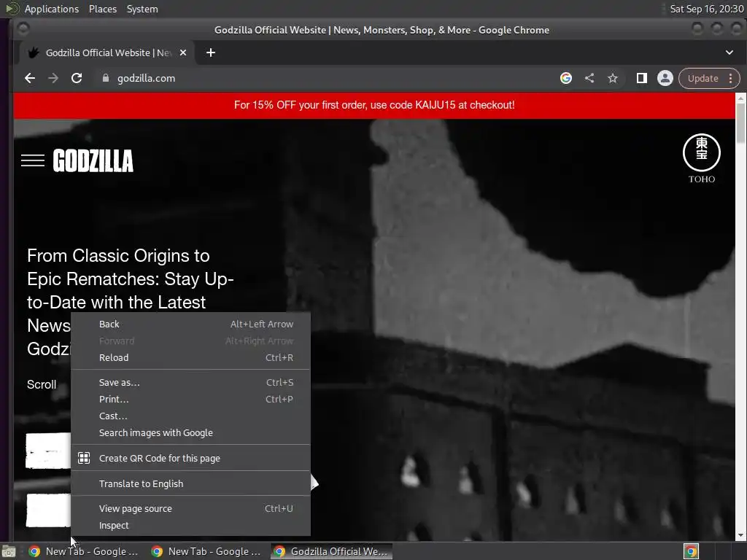The image size is (747, 560).
Task: Click the Scroll link
Action: [42, 385]
